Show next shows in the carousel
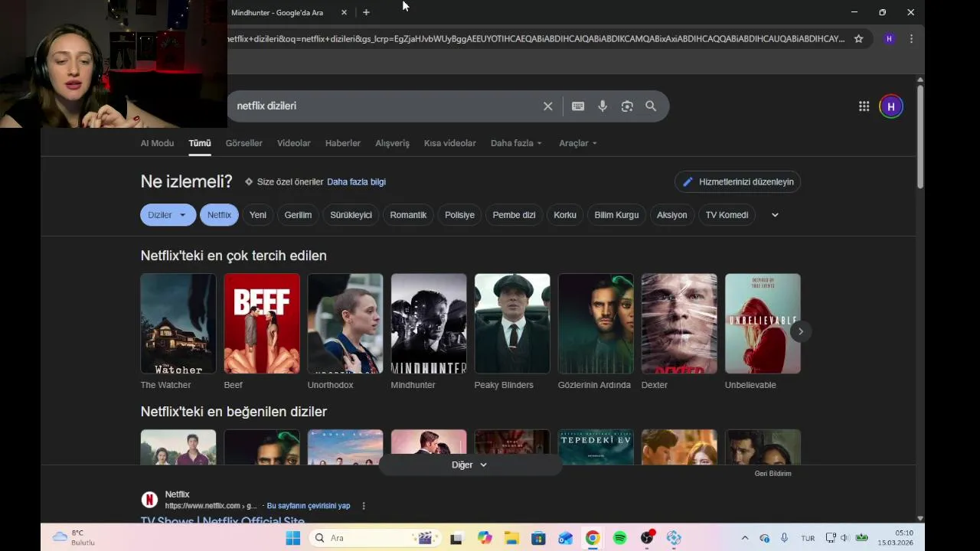The image size is (980, 551). 801,331
